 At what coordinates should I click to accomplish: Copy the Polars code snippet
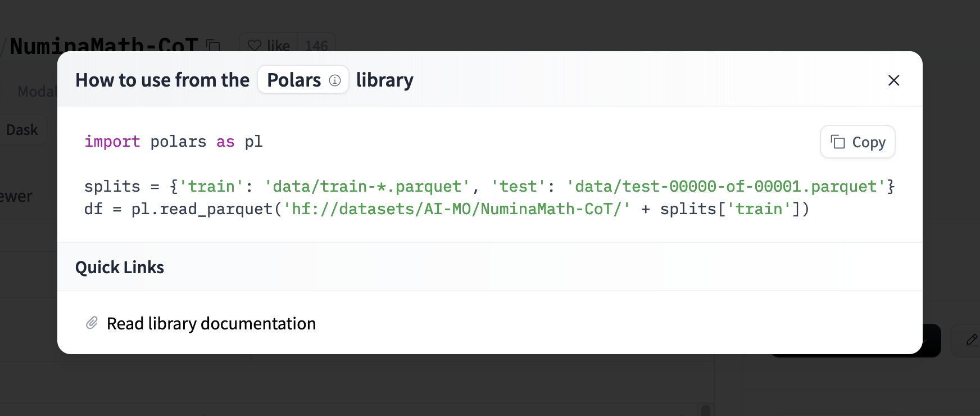pyautogui.click(x=857, y=142)
